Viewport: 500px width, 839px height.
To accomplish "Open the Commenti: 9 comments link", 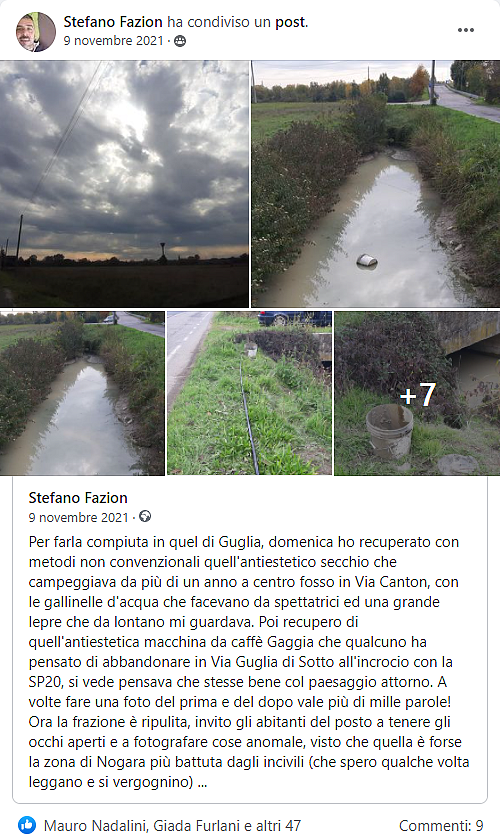I will click(441, 826).
